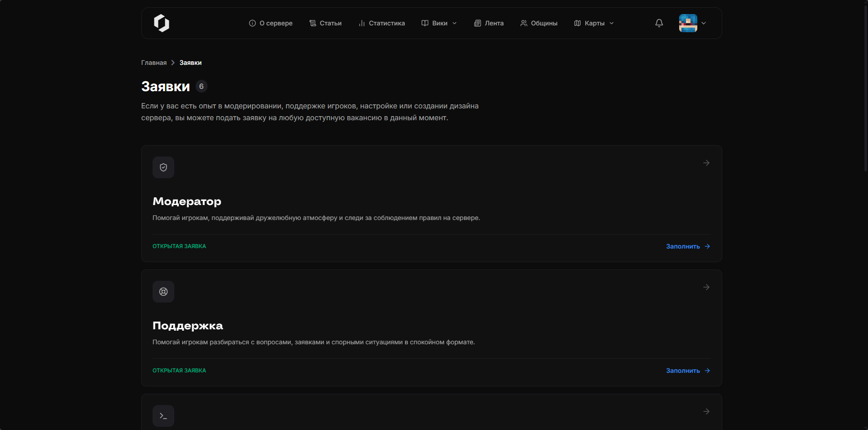The height and width of the screenshot is (430, 868).
Task: Click the site logo in the header
Action: [x=162, y=23]
